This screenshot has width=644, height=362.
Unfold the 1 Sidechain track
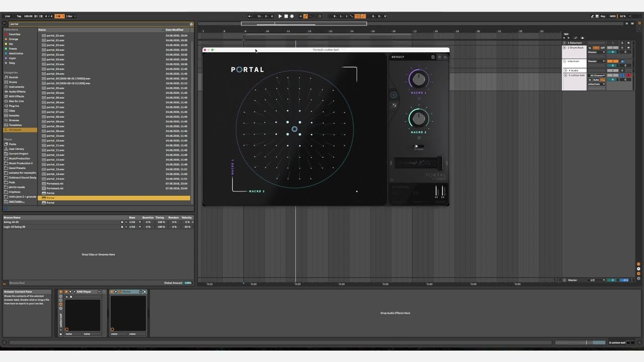coord(565,43)
